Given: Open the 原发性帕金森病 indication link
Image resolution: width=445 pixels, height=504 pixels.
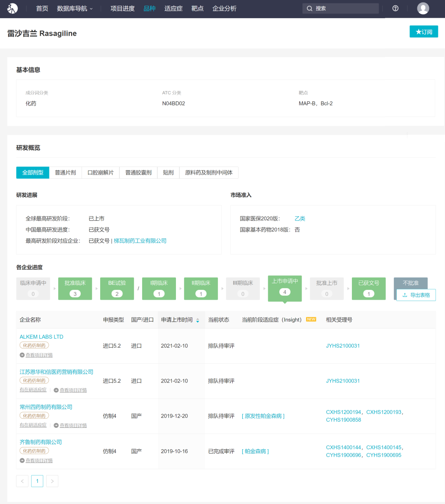Looking at the screenshot, I should 263,416.
